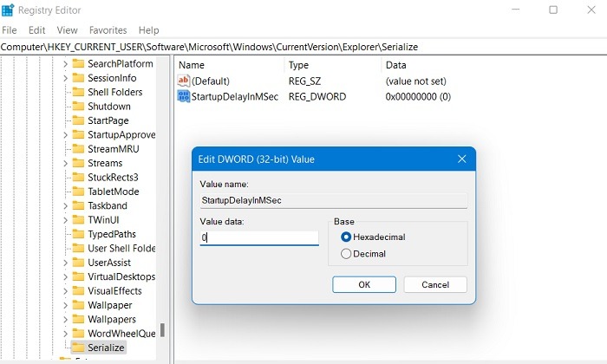This screenshot has width=607, height=364.
Task: Expand the WordWheelQuery key
Action: tap(65, 334)
